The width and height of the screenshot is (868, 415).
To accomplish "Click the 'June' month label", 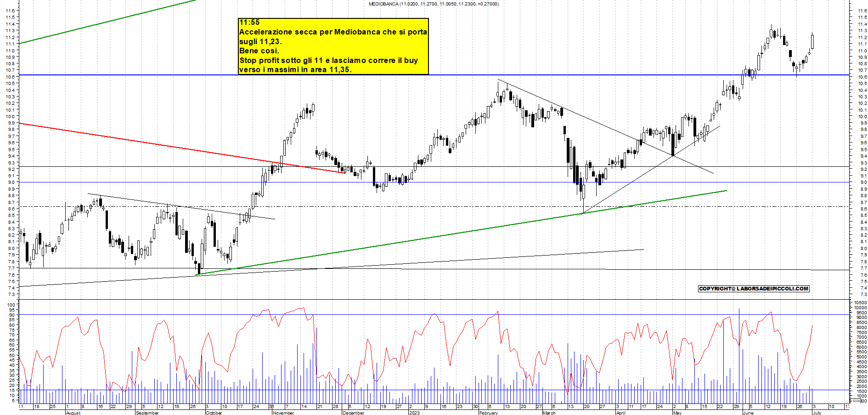I will click(748, 413).
